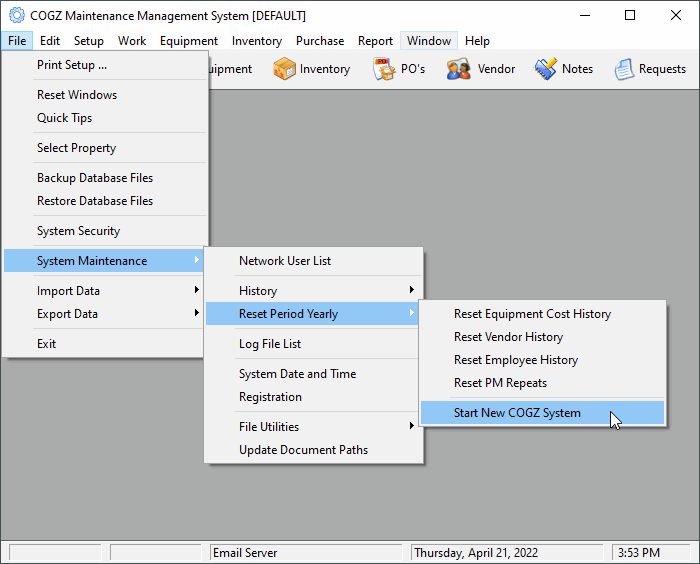Select Start New COGZ System
The image size is (700, 564).
click(x=542, y=413)
